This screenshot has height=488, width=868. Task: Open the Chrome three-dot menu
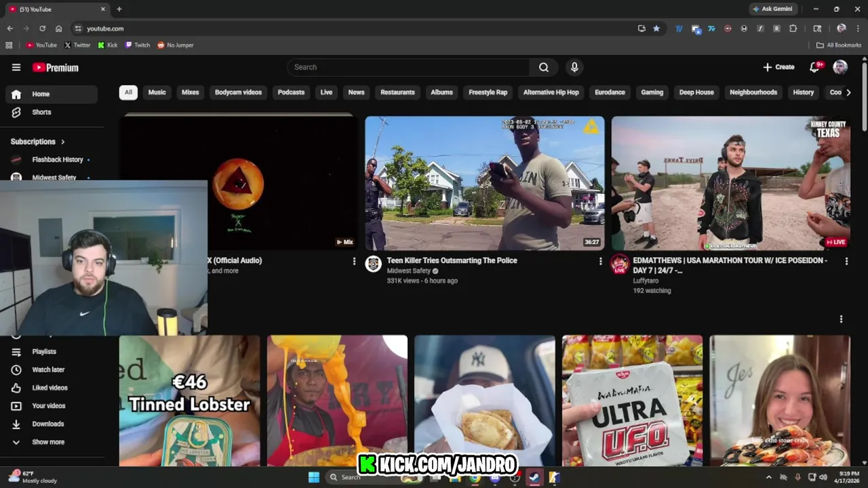858,28
